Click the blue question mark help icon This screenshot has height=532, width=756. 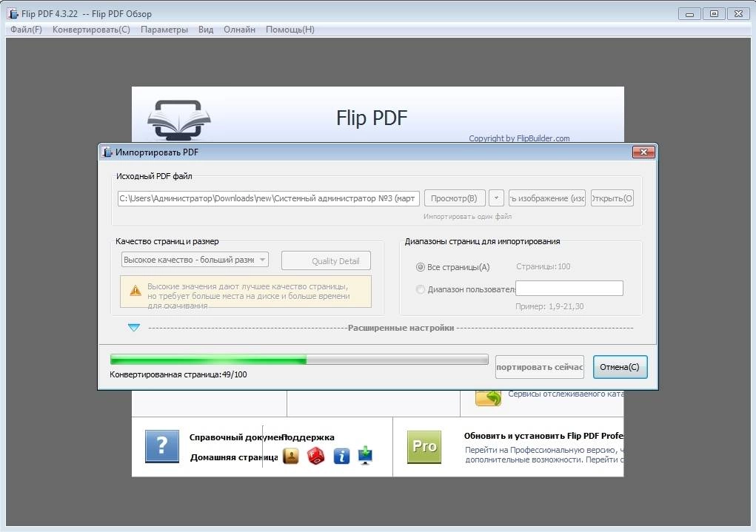pyautogui.click(x=162, y=446)
